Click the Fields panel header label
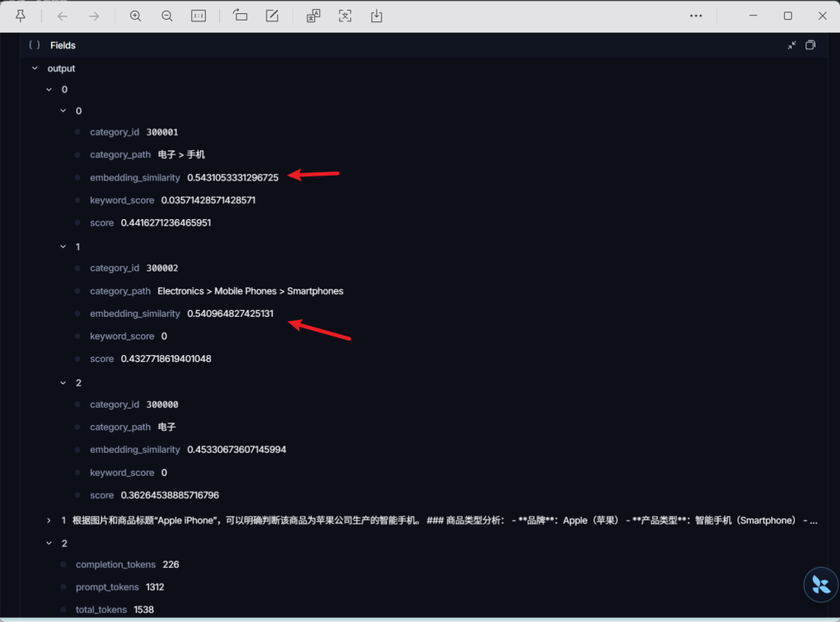 [62, 46]
